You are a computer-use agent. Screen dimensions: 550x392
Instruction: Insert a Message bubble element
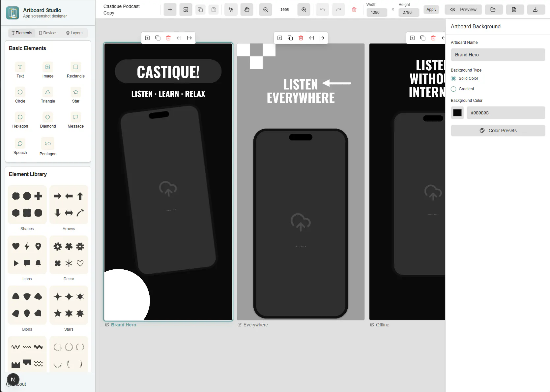pos(75,121)
